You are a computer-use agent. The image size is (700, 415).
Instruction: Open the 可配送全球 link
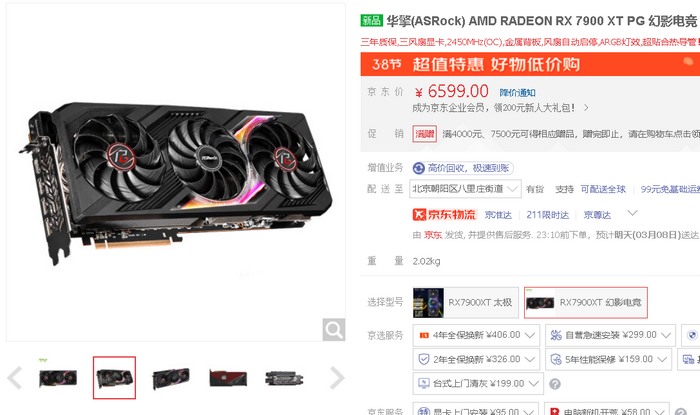coord(603,189)
